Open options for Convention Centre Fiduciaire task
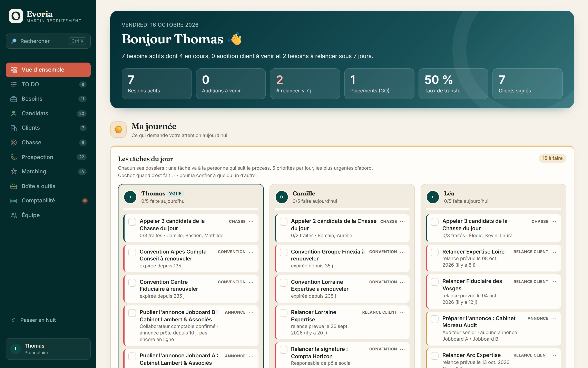This screenshot has height=368, width=588. point(251,282)
